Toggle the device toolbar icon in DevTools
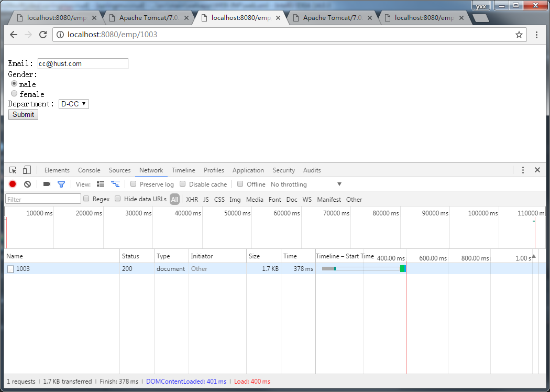 click(x=27, y=170)
